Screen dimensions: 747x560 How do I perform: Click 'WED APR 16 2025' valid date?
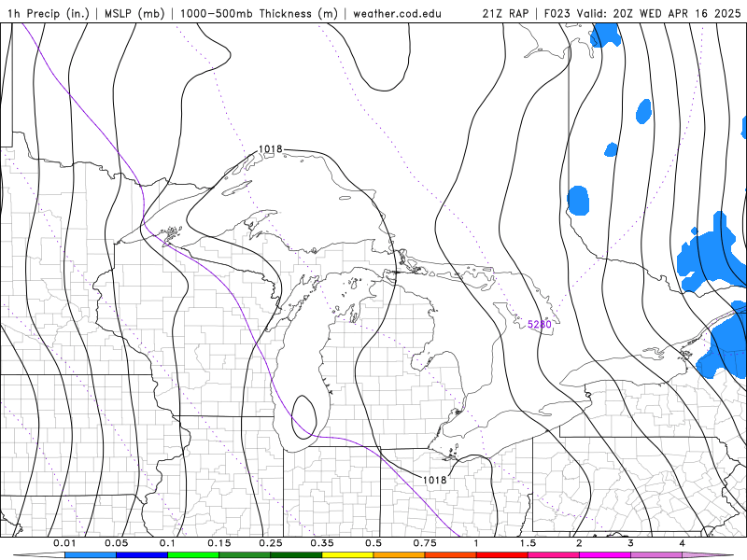point(690,13)
